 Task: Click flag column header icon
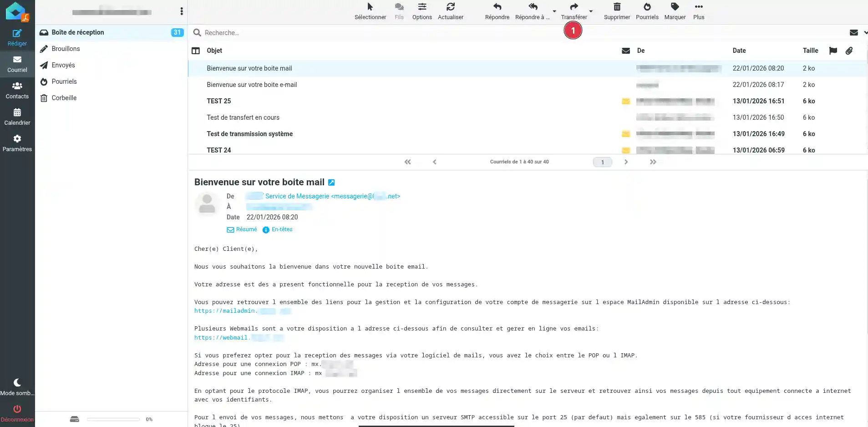(833, 51)
